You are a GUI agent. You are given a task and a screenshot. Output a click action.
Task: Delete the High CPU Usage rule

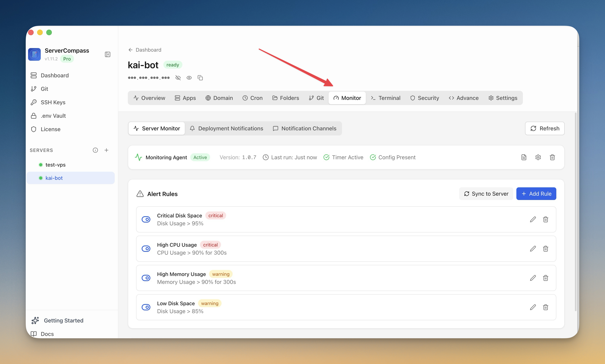point(545,249)
